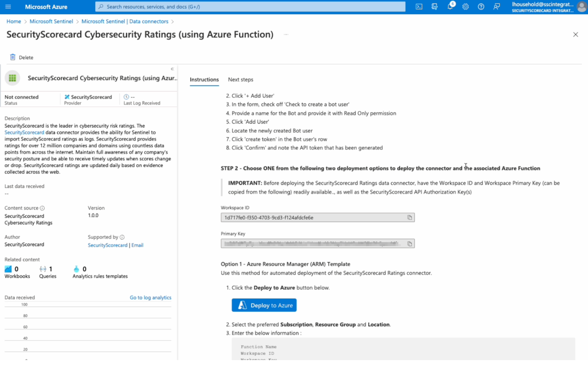The height and width of the screenshot is (373, 588).
Task: Open Directories and subscriptions filter icon
Action: coord(435,7)
